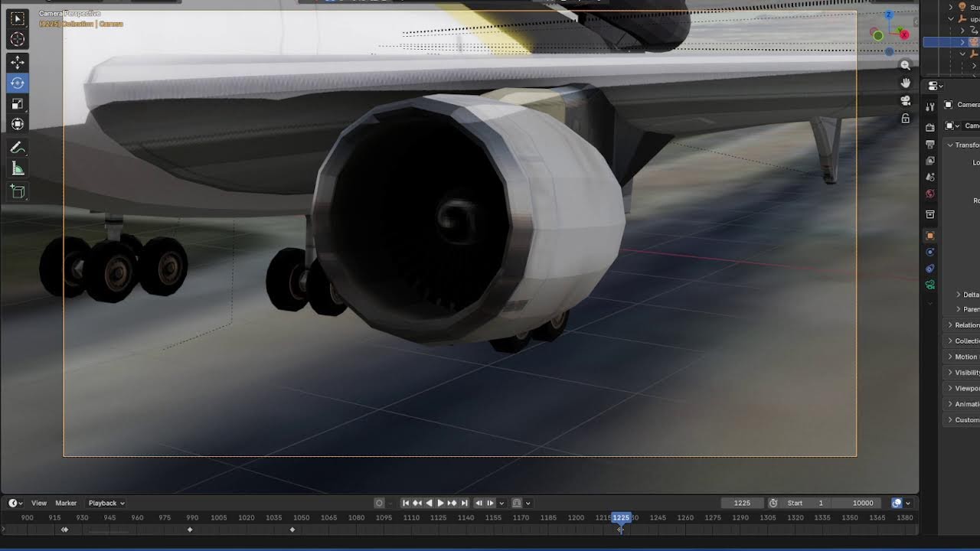Toggle auto keying record button

[379, 503]
